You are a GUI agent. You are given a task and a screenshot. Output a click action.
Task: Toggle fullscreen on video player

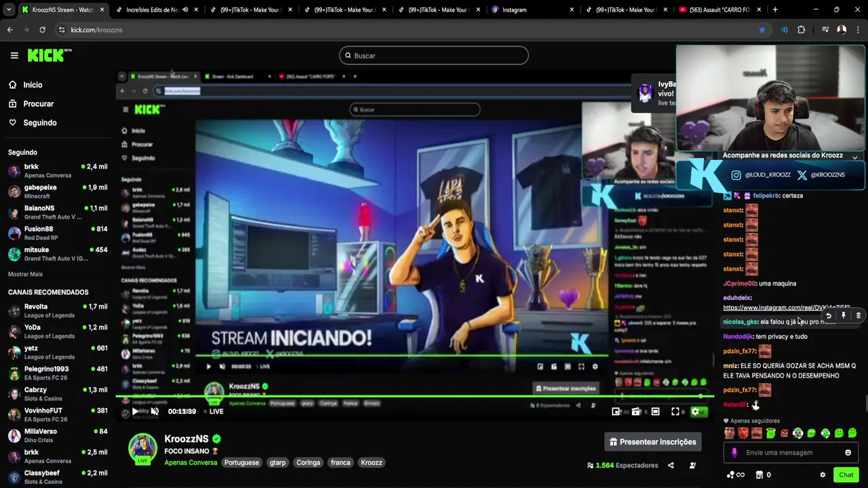[675, 411]
